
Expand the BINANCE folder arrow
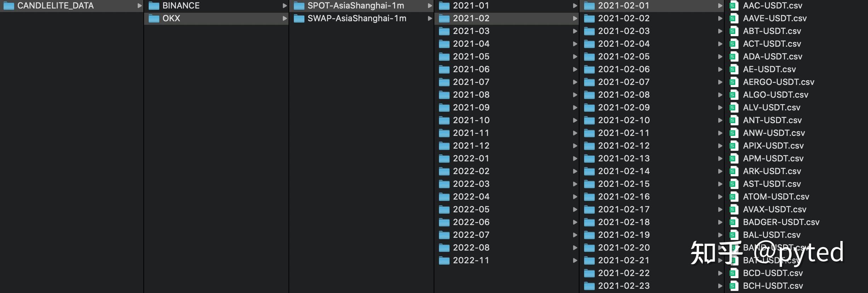(x=285, y=6)
